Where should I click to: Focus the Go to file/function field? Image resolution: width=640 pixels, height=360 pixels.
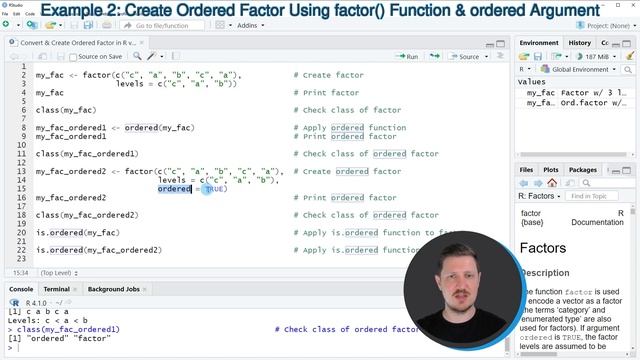tap(162, 25)
